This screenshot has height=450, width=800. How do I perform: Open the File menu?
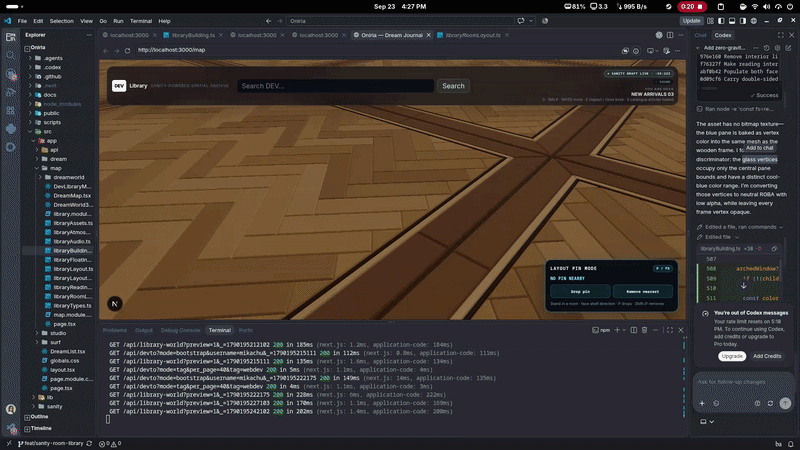coord(22,21)
